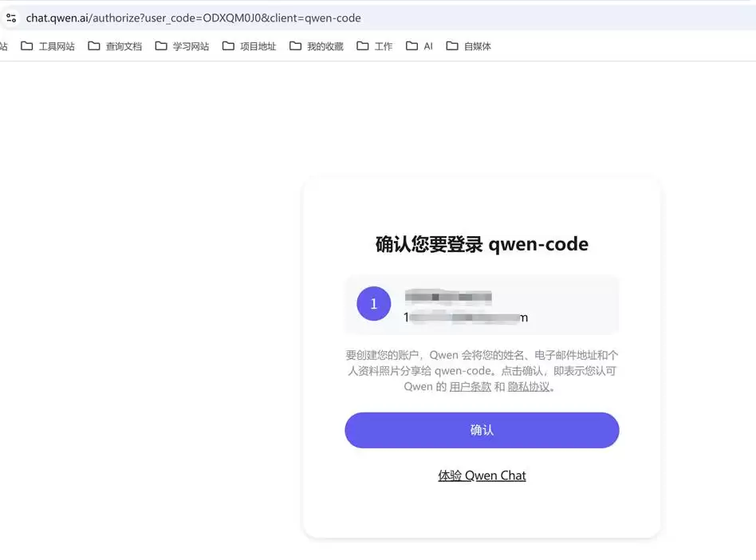Click the folder icon beside 项目地址
This screenshot has height=560, width=756.
click(228, 46)
